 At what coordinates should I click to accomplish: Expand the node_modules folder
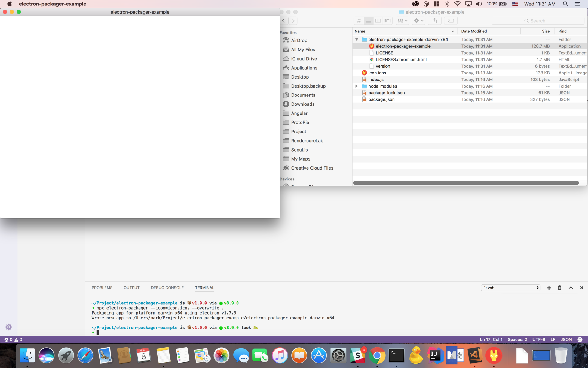click(x=357, y=86)
